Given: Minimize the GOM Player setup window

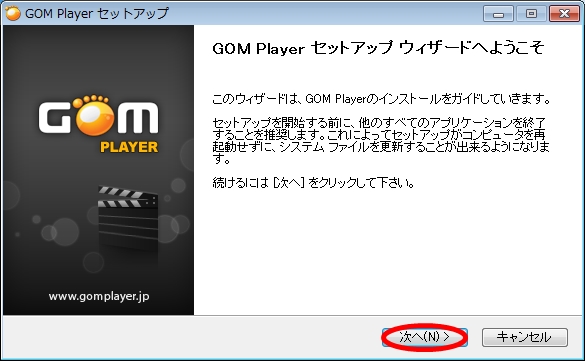Looking at the screenshot, I should click(x=498, y=14).
